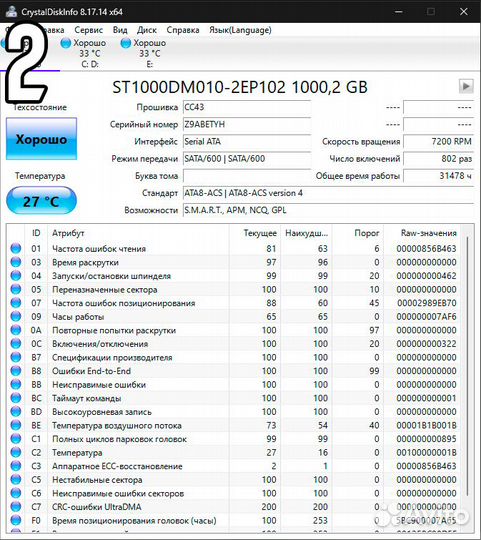Open the Справка menu
481x540 pixels.
[183, 30]
